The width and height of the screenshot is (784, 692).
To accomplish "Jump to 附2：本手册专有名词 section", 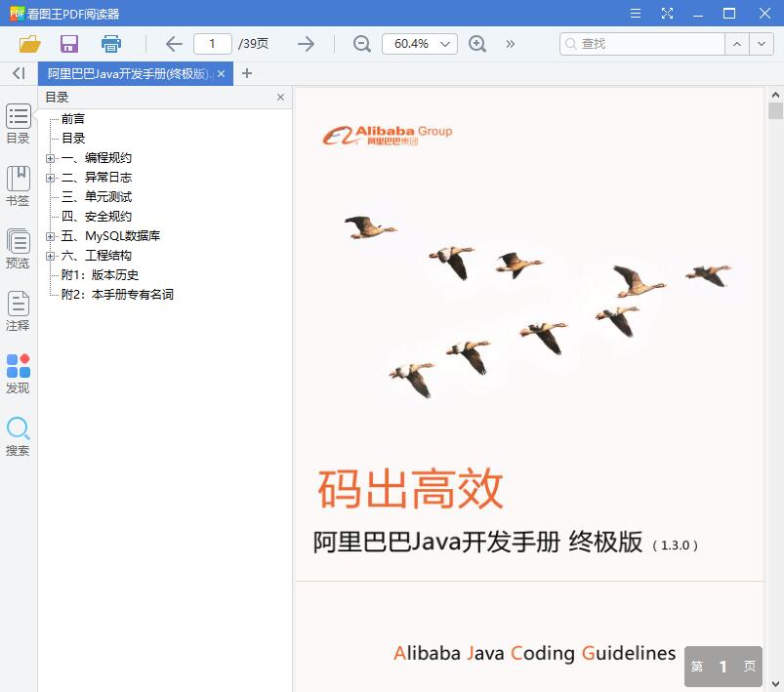I will [x=117, y=295].
